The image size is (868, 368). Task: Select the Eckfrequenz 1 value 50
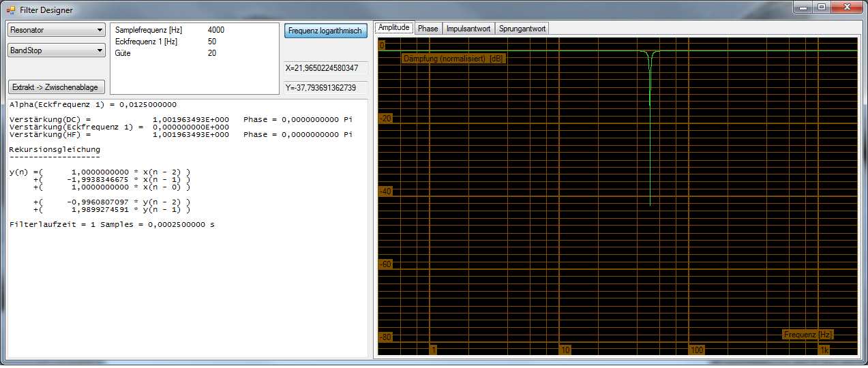click(x=212, y=42)
